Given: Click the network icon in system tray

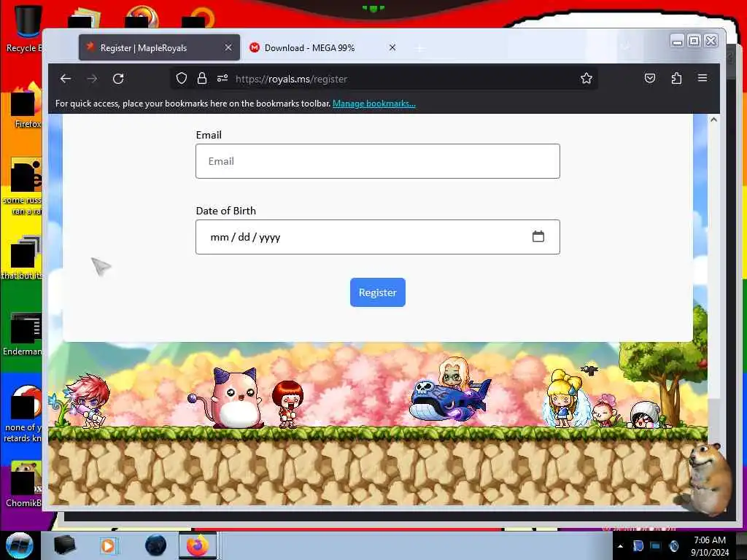Looking at the screenshot, I should click(656, 545).
